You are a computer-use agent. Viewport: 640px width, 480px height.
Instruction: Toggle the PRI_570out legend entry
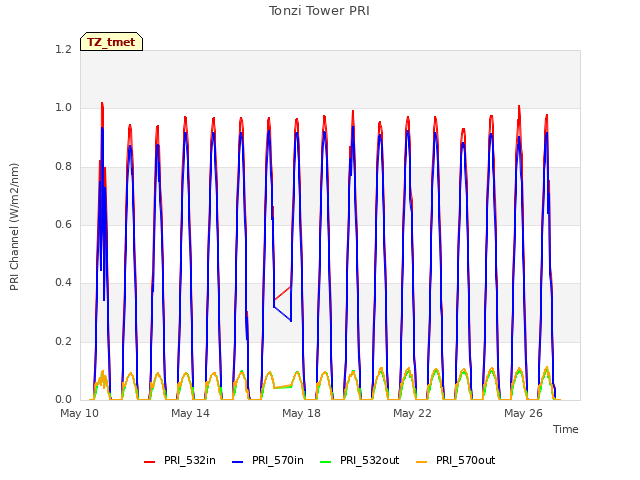pyautogui.click(x=456, y=460)
